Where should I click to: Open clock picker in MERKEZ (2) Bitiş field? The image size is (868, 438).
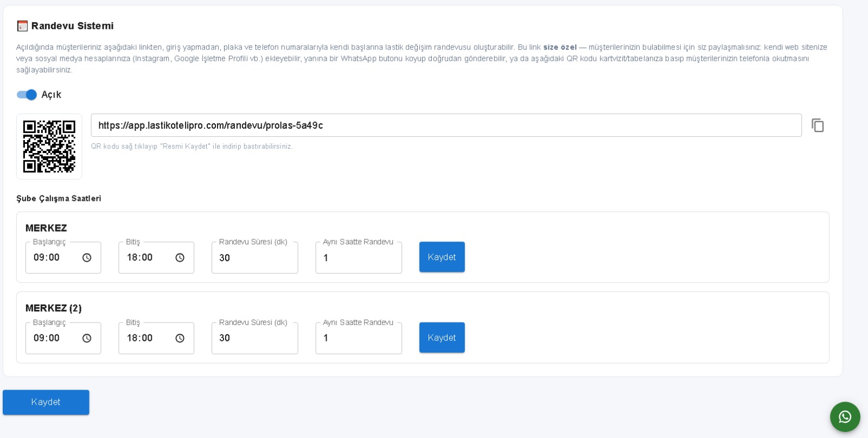coord(180,338)
